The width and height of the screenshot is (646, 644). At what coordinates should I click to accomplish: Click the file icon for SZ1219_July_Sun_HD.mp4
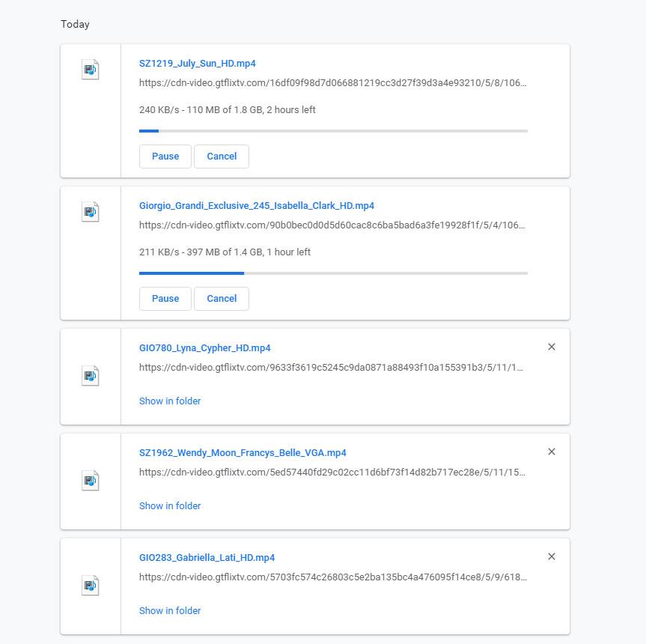point(91,70)
